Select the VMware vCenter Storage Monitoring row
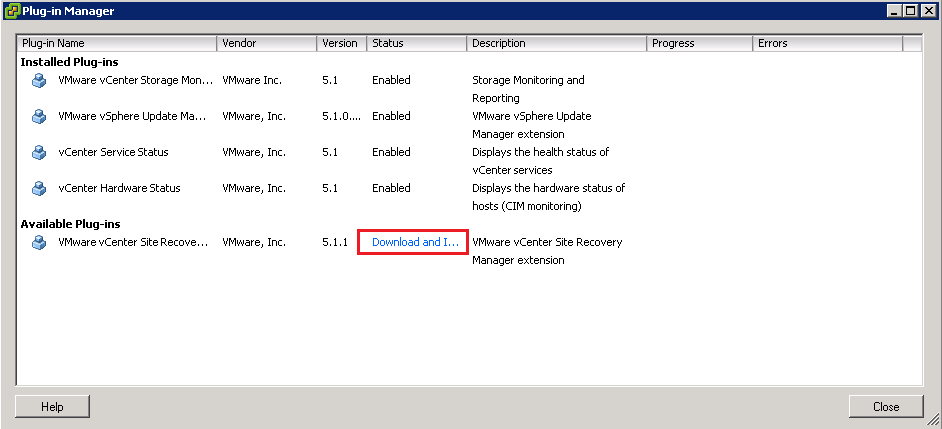This screenshot has width=942, height=429. click(135, 80)
